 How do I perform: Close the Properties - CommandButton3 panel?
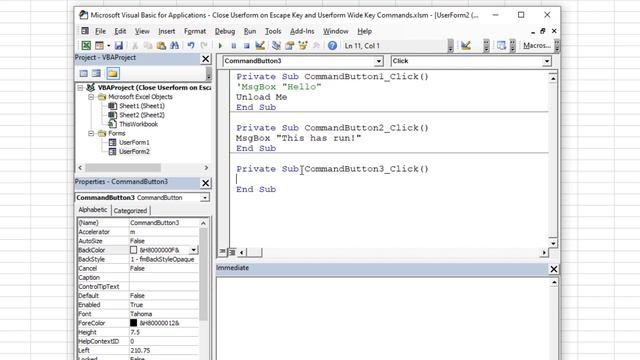tap(206, 183)
